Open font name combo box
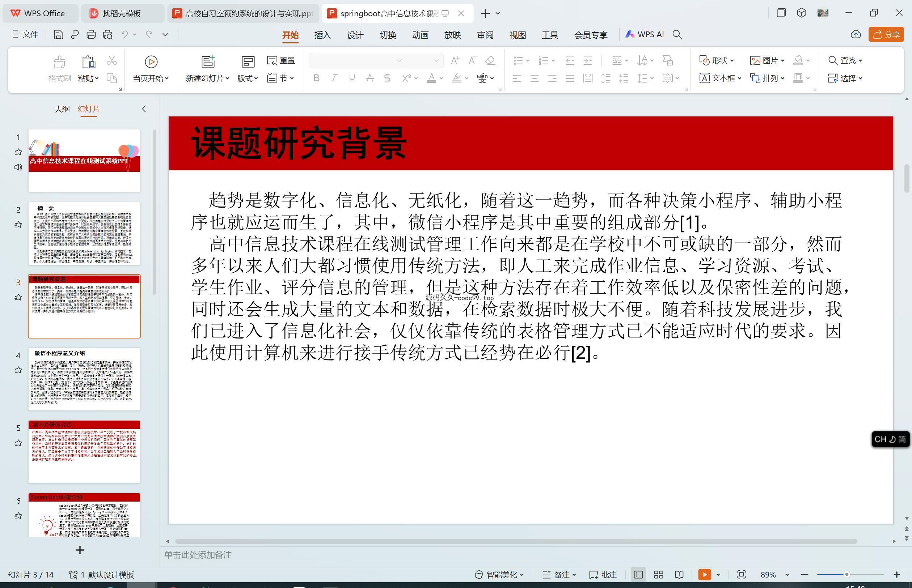This screenshot has height=588, width=912. [356, 60]
